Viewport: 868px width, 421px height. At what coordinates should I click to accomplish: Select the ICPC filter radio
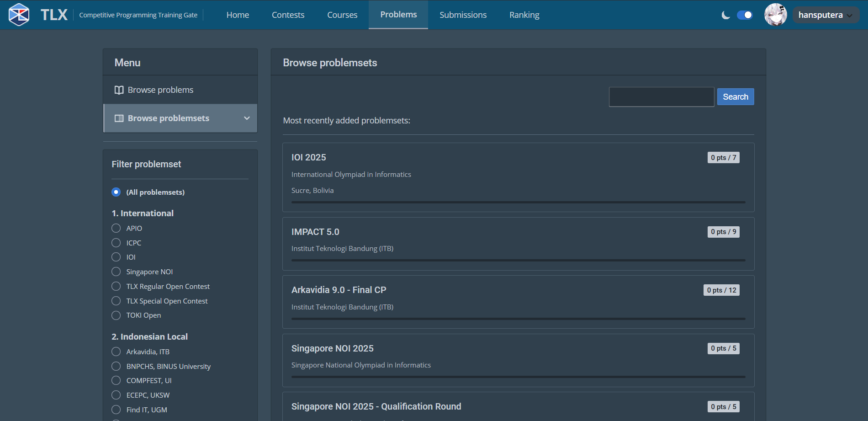coord(116,243)
